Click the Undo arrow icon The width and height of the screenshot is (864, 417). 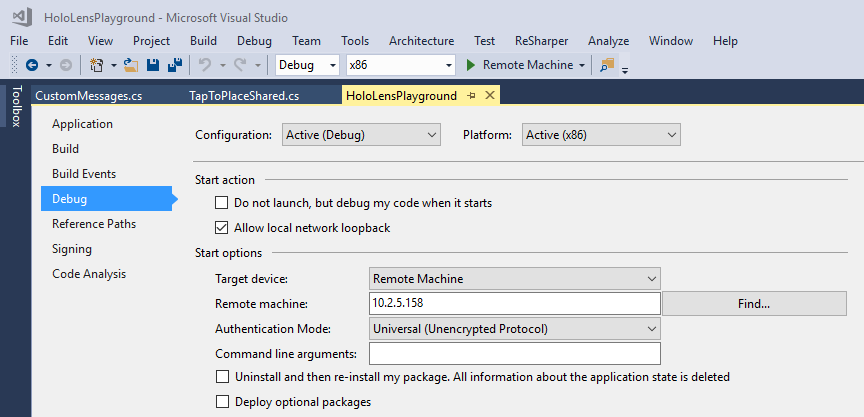205,66
